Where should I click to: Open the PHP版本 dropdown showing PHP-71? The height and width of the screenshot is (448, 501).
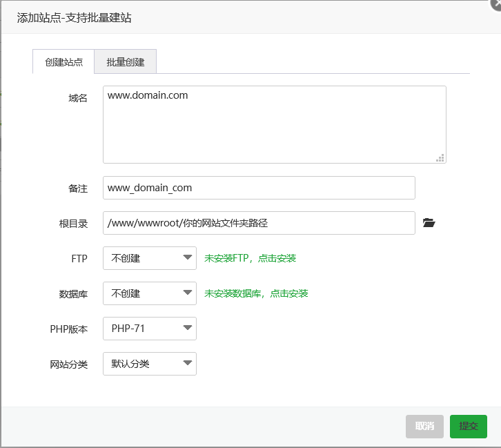tap(150, 329)
